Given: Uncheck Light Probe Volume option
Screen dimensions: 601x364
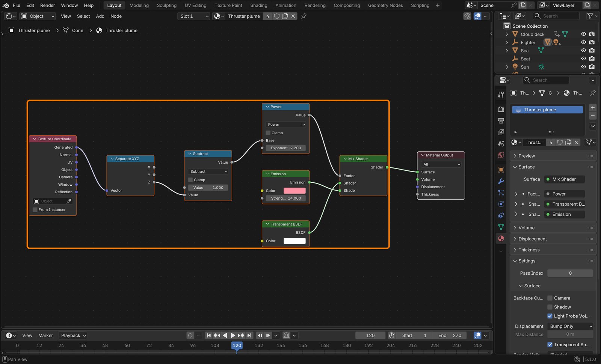Looking at the screenshot, I should pos(550,316).
